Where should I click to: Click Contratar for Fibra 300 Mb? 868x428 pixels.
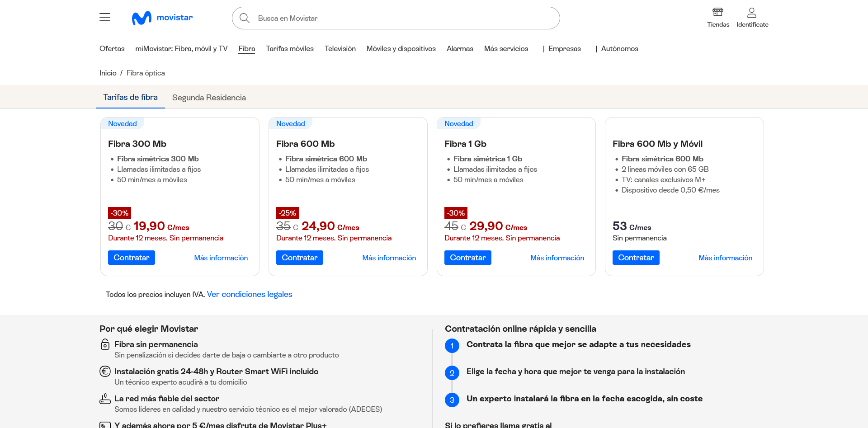132,258
